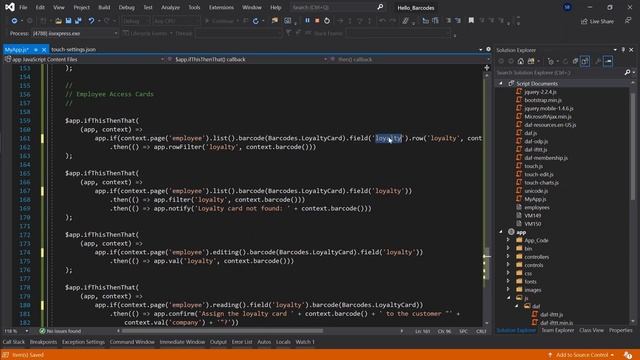Click the Bookmark toolbar icon
The height and width of the screenshot is (360, 640).
[x=471, y=20]
